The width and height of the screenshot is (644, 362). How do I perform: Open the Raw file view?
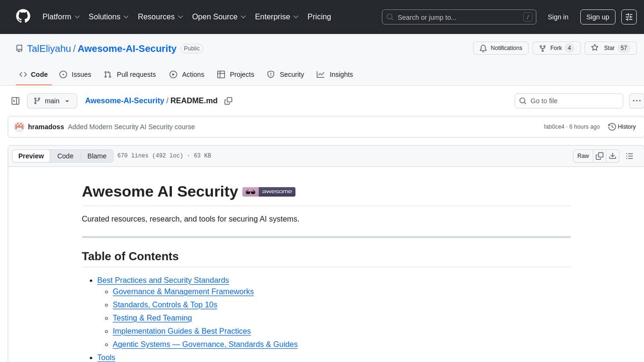coord(583,156)
